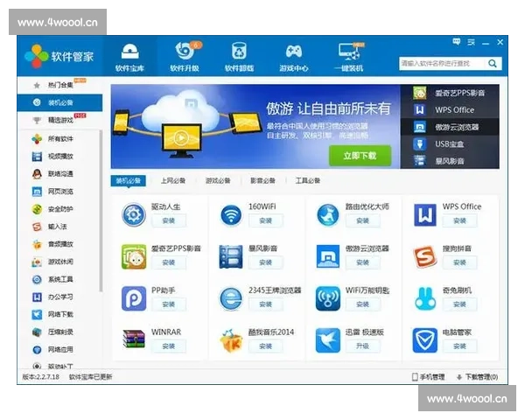The width and height of the screenshot is (525, 420).
Task: Select 视频播放 in the sidebar
Action: 60,156
